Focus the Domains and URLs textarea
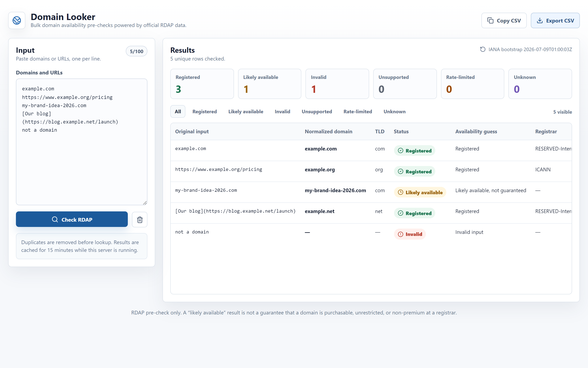The width and height of the screenshot is (588, 368). (x=82, y=142)
